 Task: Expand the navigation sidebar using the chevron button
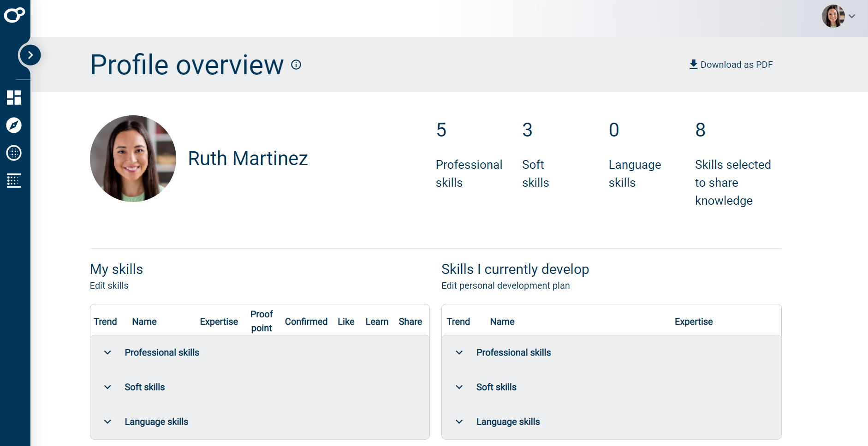tap(30, 54)
